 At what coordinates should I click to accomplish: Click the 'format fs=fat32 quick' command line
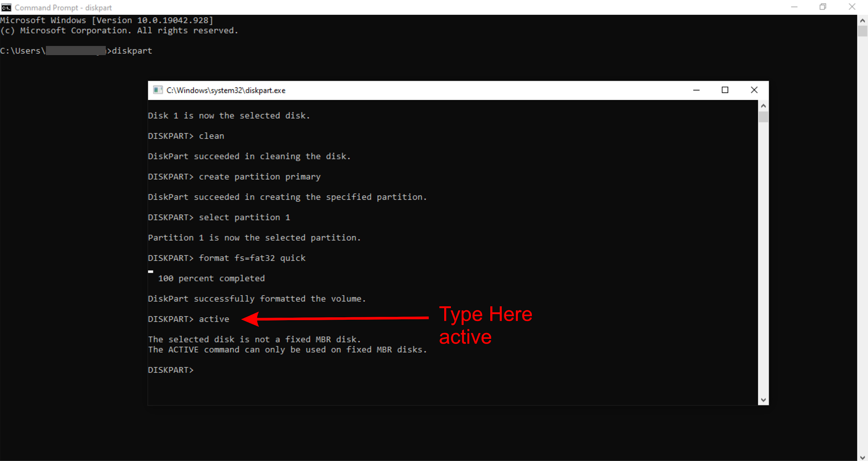coord(252,258)
